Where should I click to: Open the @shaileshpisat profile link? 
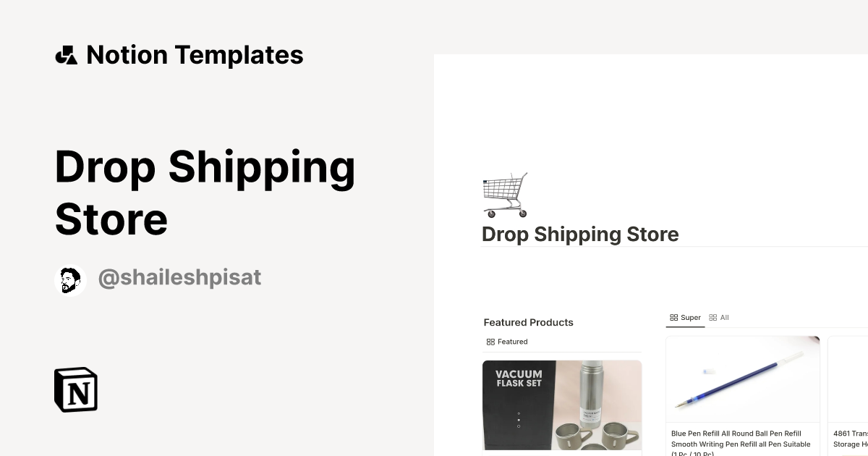point(179,277)
